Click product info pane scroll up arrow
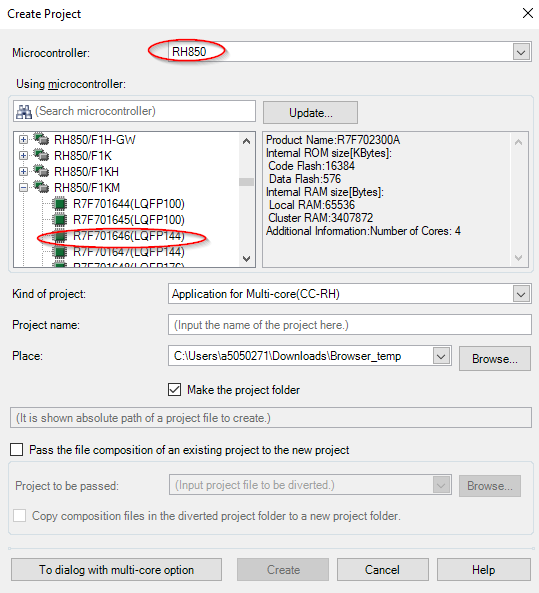 [519, 142]
